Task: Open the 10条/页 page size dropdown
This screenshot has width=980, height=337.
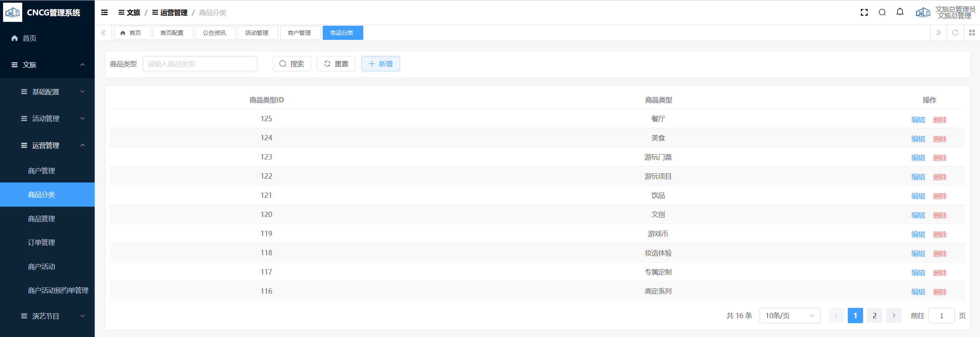Action: pos(790,316)
